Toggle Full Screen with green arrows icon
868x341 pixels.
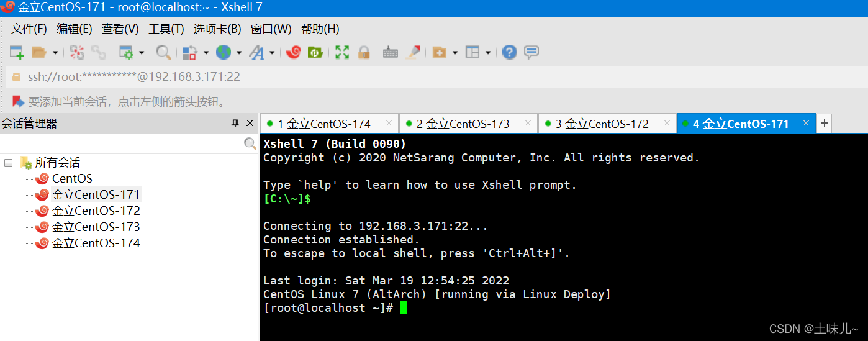point(342,53)
